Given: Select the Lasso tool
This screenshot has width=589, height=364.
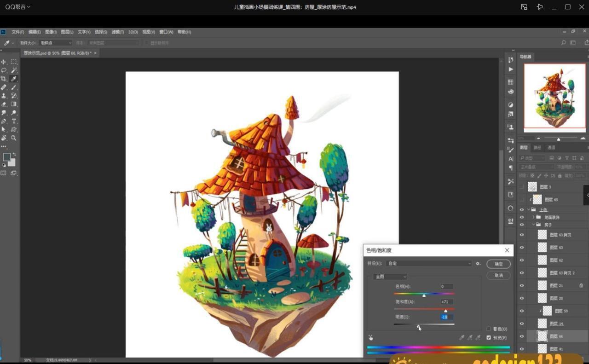Looking at the screenshot, I should 4,70.
